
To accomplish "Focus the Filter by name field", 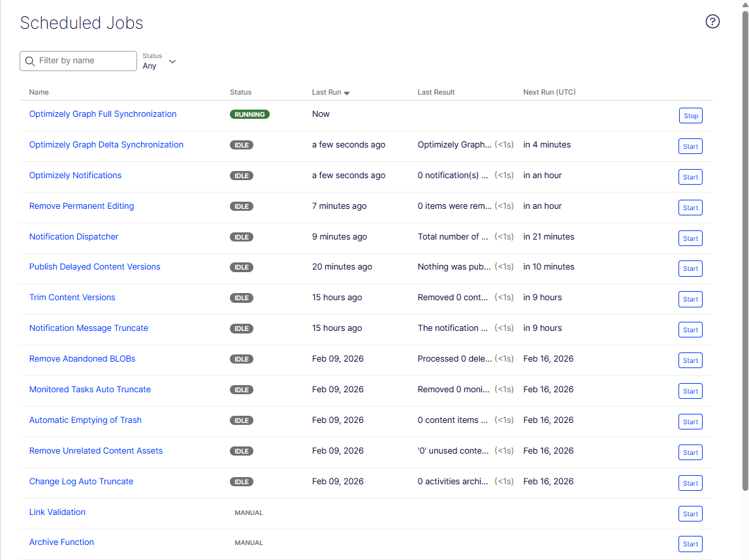I will pos(78,61).
